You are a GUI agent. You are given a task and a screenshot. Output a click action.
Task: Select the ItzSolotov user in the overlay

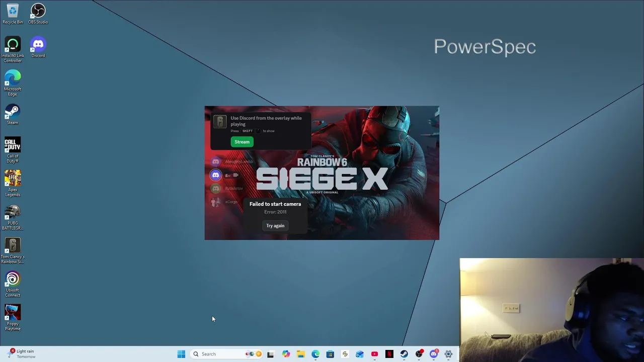click(x=227, y=189)
